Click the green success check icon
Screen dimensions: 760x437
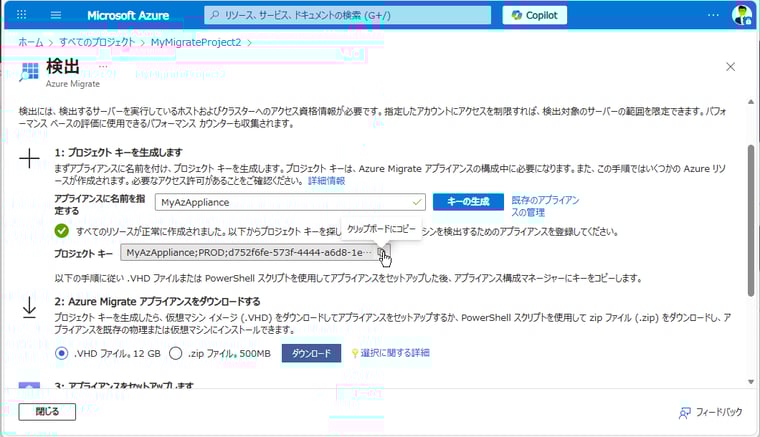click(x=62, y=231)
